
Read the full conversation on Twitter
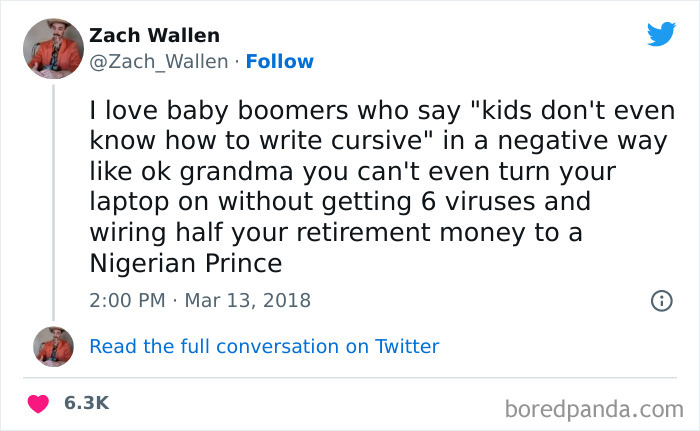[264, 347]
